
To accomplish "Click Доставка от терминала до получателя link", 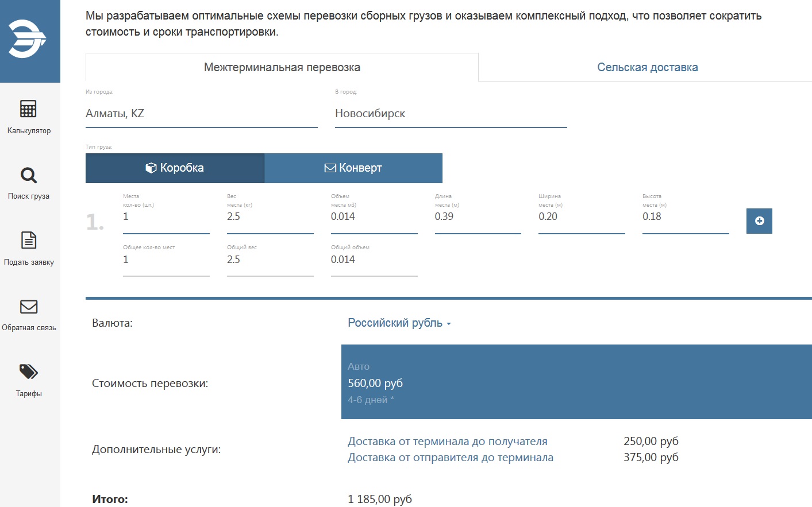I will coord(447,442).
